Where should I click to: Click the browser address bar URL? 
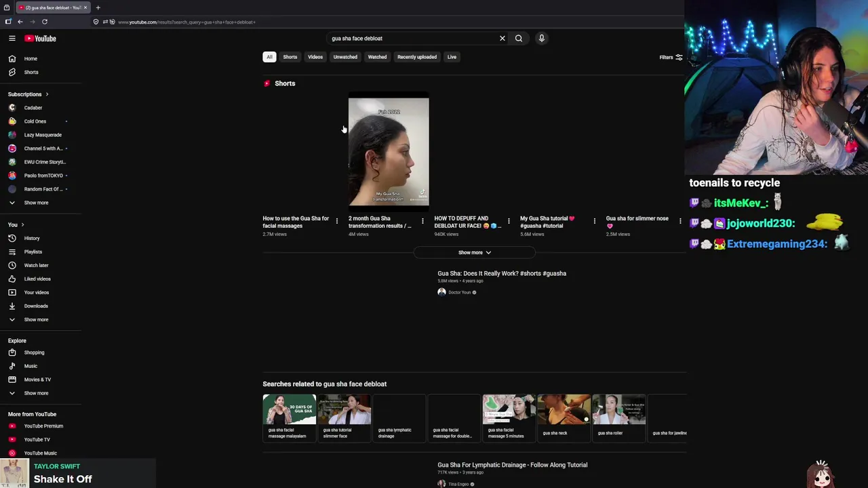point(186,22)
